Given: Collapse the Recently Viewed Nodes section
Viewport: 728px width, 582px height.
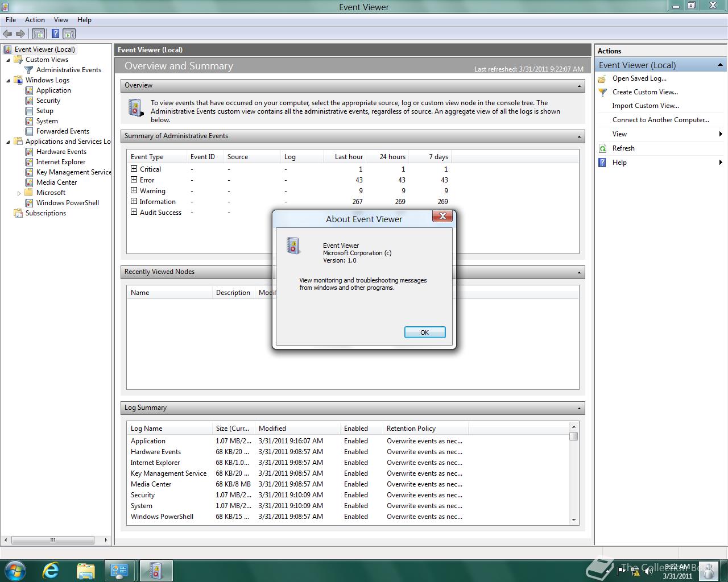Looking at the screenshot, I should tap(579, 272).
